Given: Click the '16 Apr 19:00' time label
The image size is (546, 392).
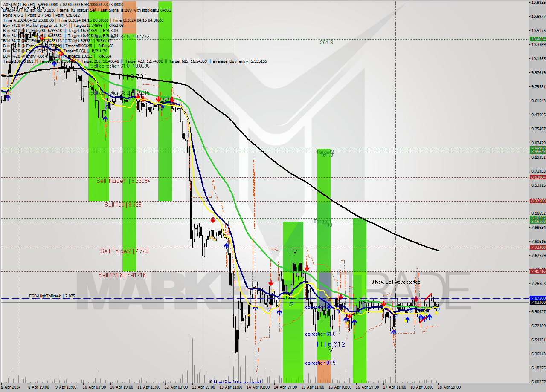Looking at the screenshot, I should [x=367, y=387].
